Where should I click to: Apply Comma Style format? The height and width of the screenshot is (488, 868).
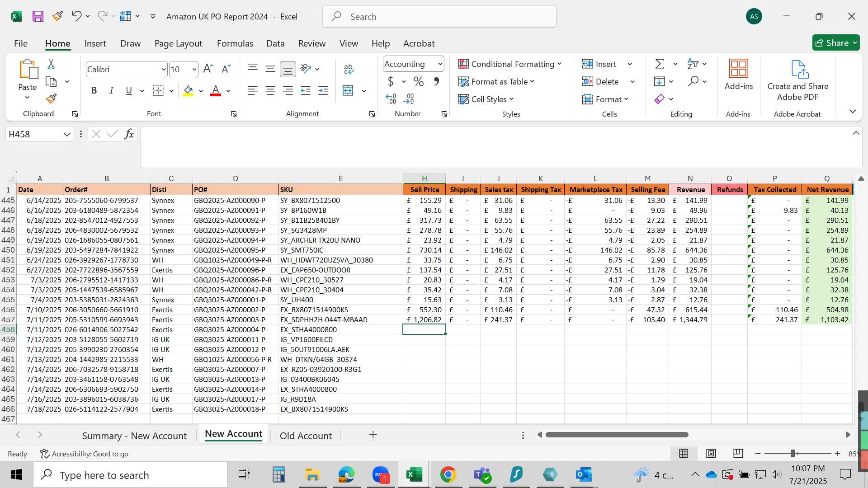436,82
